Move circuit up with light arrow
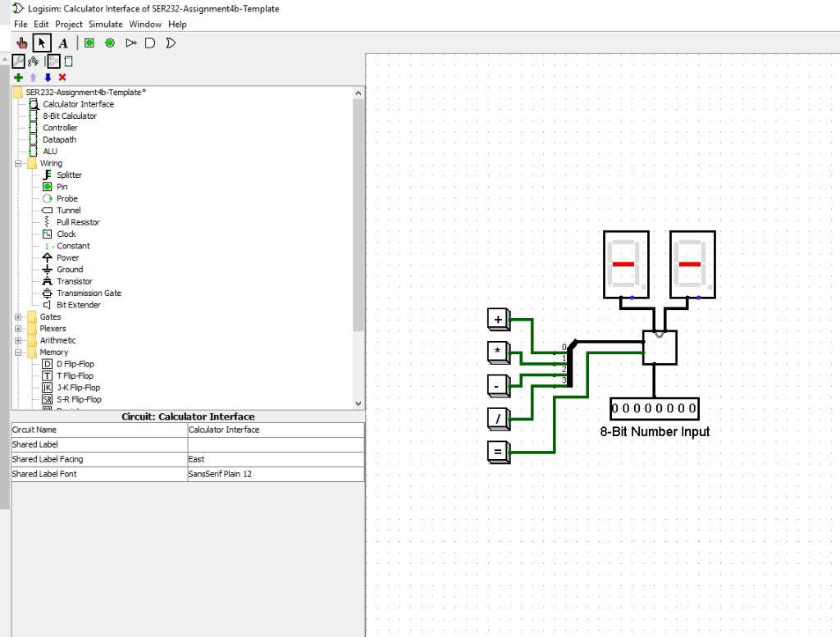 (x=33, y=78)
